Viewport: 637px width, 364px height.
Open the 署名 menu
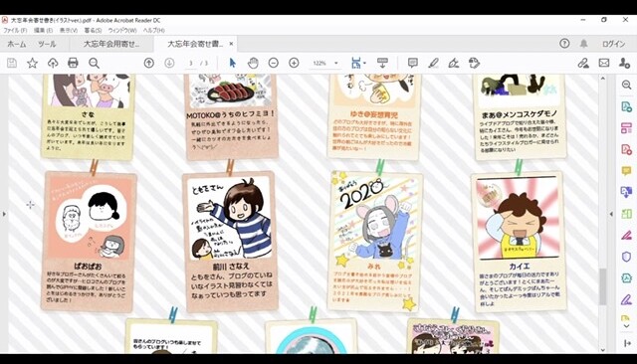[x=93, y=31]
